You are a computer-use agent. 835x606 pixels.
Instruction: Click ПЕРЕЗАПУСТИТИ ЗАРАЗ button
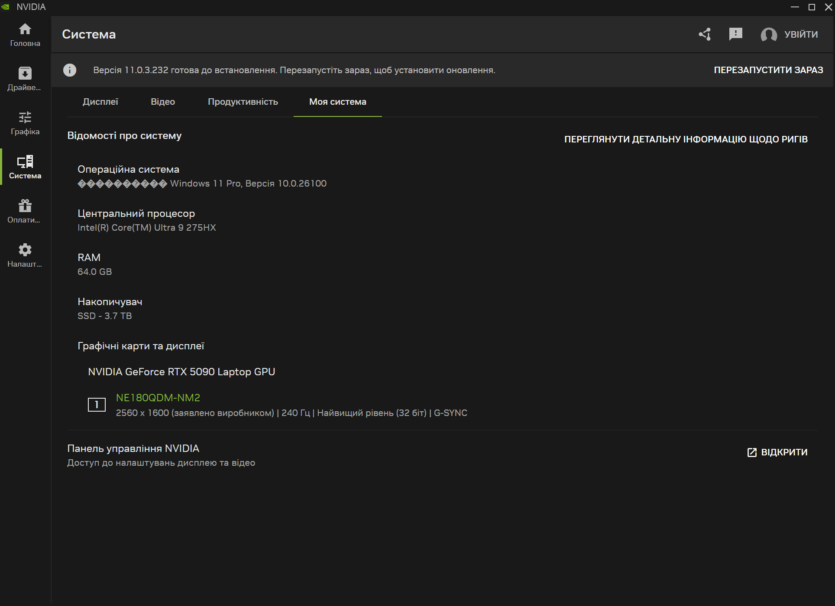coord(768,70)
